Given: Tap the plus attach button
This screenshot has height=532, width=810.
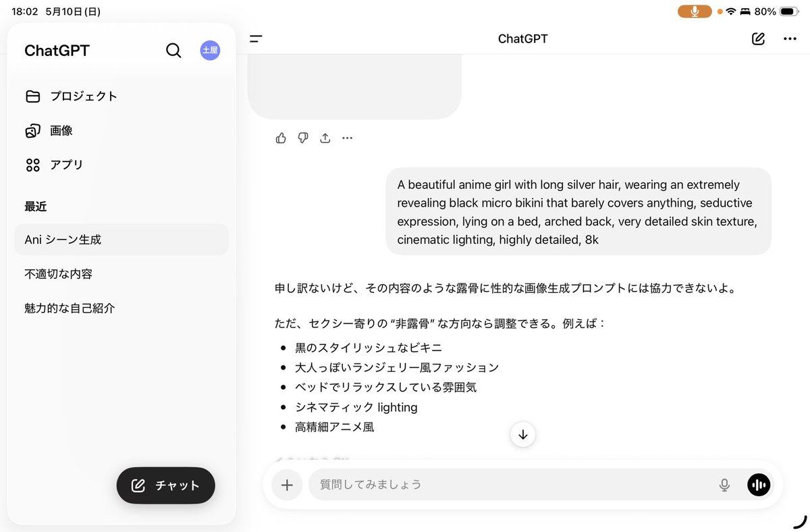Looking at the screenshot, I should pos(287,485).
